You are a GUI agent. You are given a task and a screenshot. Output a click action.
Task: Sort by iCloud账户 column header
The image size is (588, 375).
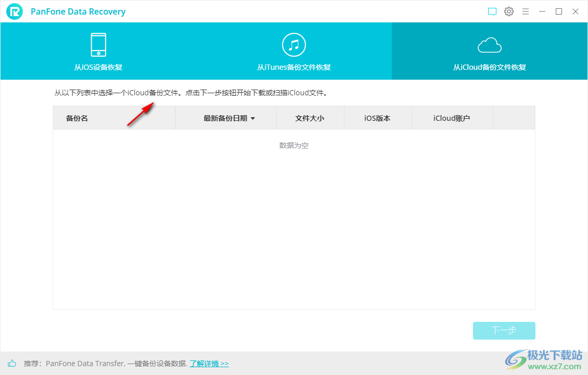(x=452, y=118)
